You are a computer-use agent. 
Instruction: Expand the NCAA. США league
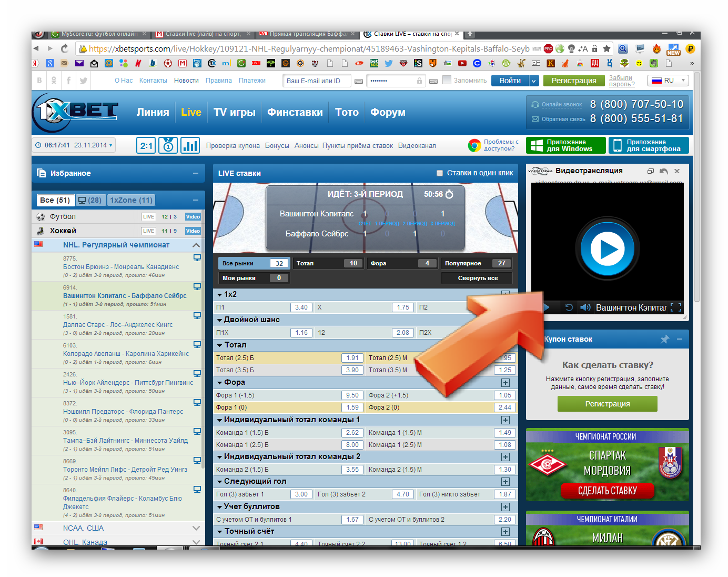[x=196, y=528]
